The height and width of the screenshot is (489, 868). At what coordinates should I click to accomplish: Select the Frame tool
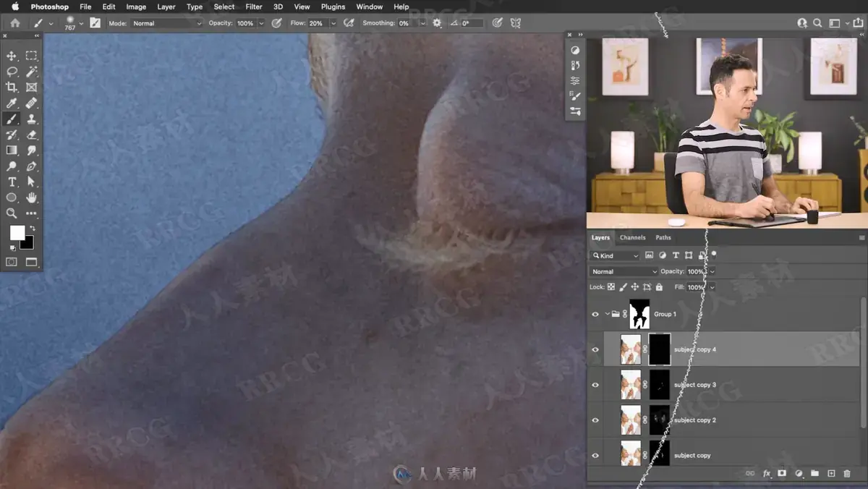tap(31, 88)
